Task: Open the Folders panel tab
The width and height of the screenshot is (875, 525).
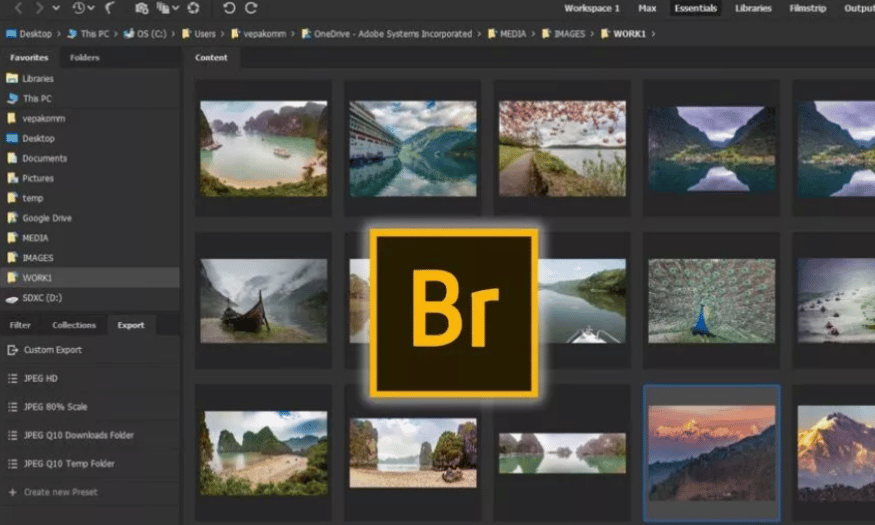Action: coord(84,57)
